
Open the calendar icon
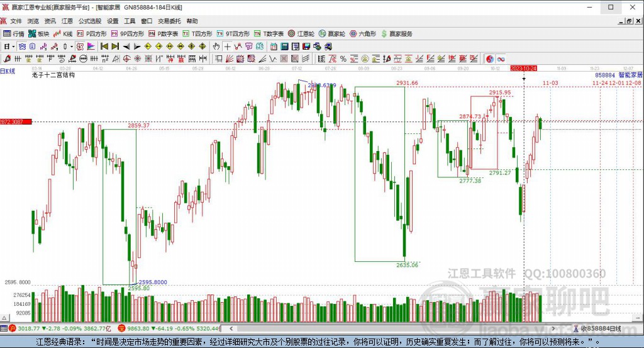point(274,47)
